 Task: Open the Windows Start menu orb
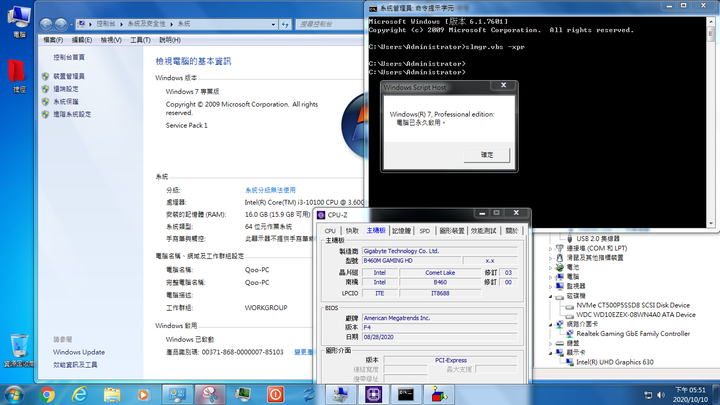pos(14,394)
